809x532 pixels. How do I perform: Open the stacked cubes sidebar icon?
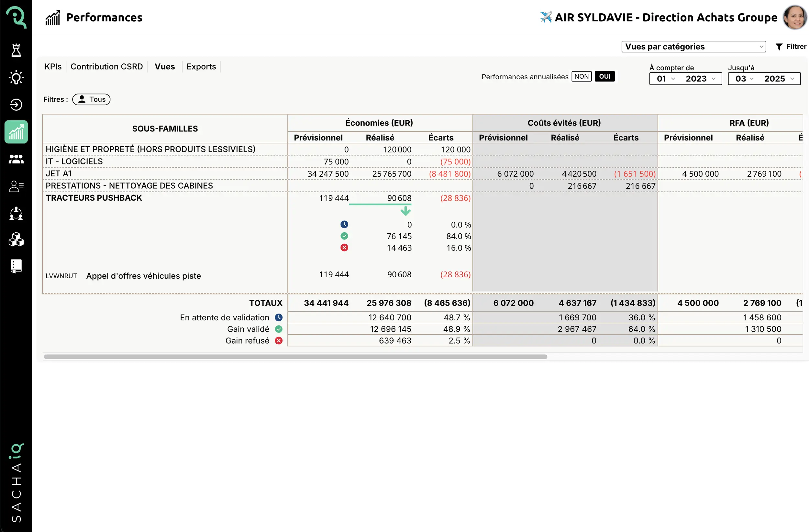pyautogui.click(x=16, y=240)
